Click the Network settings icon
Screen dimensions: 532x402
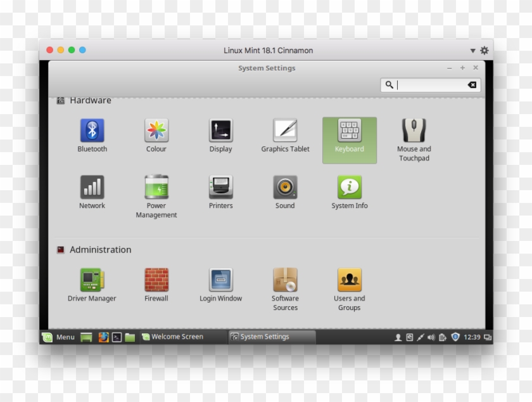[92, 187]
